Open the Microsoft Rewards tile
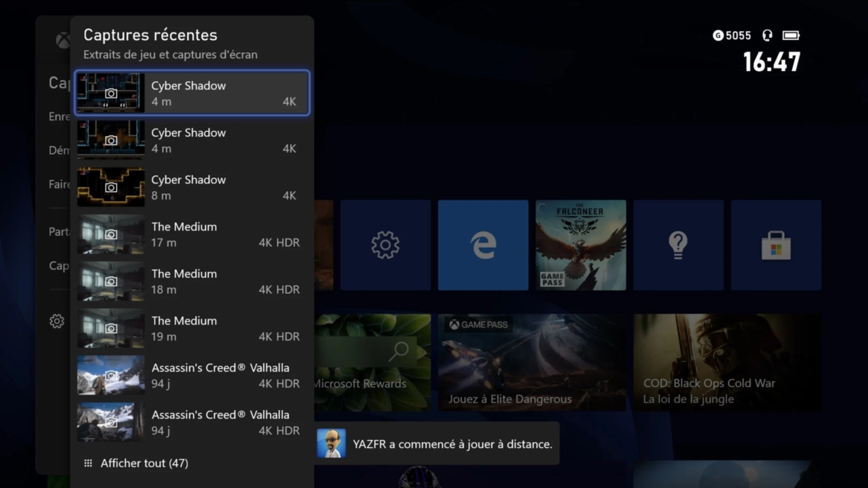 coord(372,363)
